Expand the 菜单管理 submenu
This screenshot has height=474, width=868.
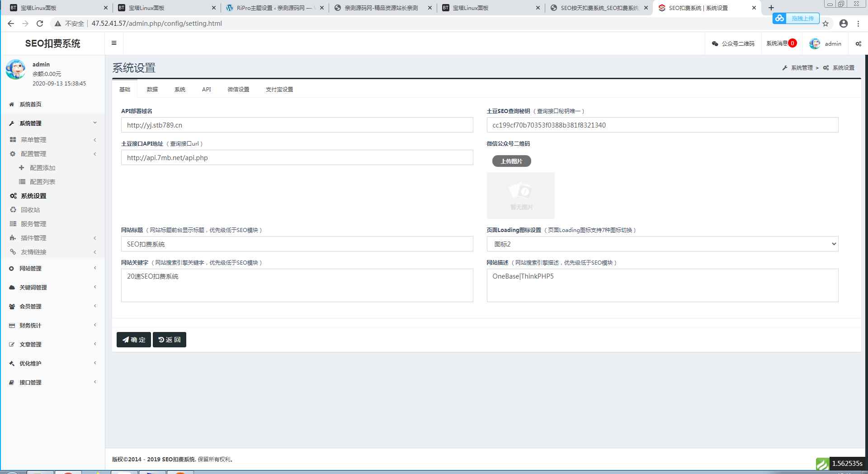(x=52, y=140)
